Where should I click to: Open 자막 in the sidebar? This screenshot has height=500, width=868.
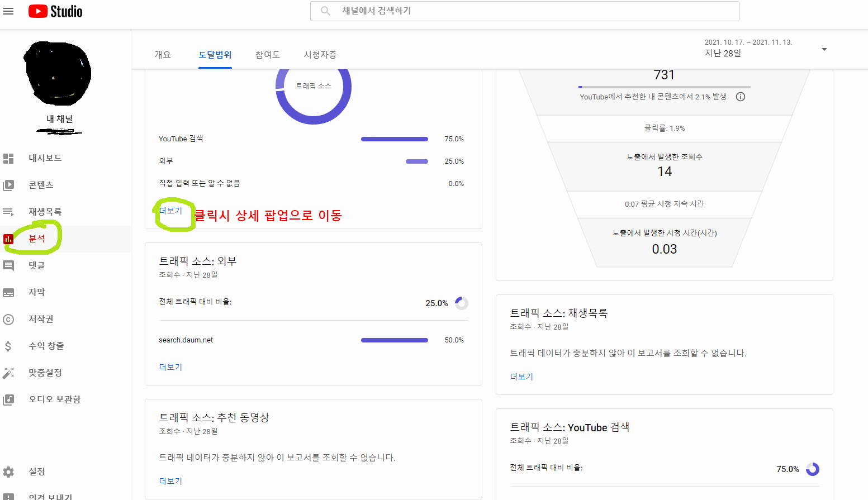37,292
